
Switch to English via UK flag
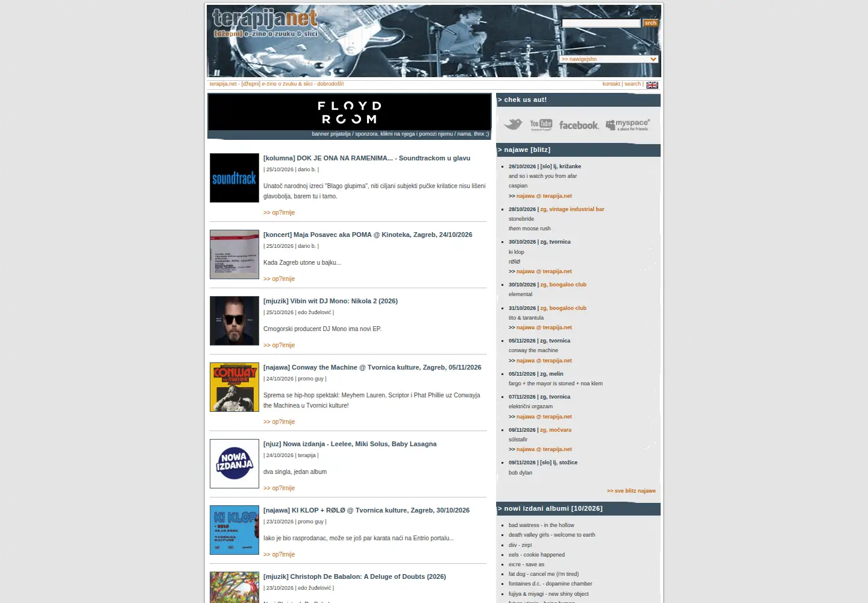[x=652, y=85]
